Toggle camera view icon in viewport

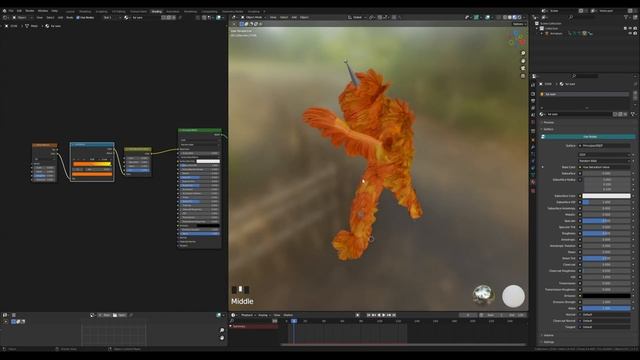click(523, 68)
